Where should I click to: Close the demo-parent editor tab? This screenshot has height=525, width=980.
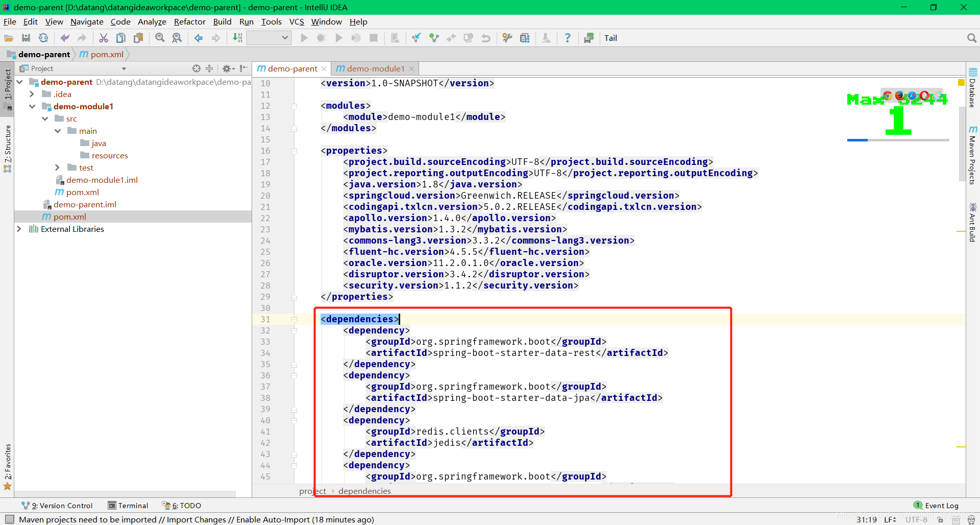pyautogui.click(x=324, y=69)
